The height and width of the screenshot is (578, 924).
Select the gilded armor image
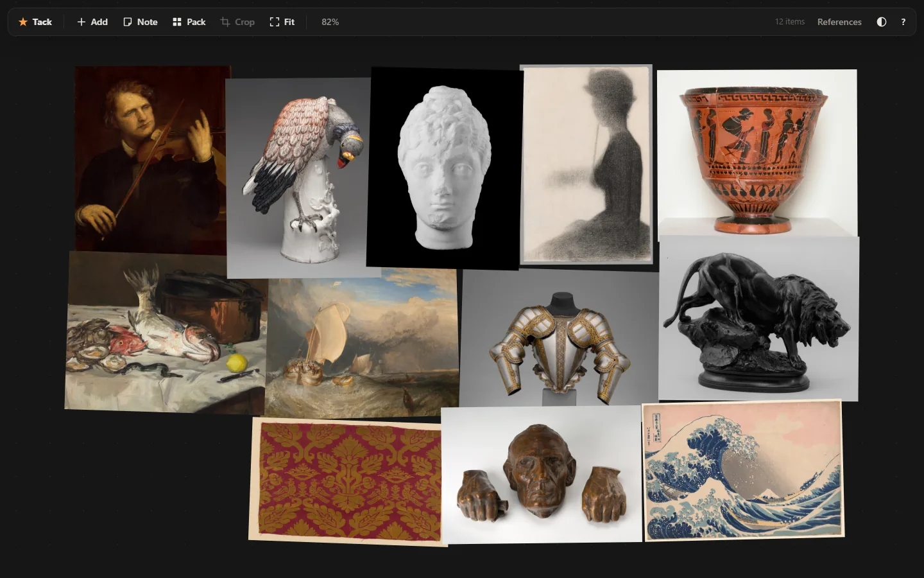click(x=560, y=338)
